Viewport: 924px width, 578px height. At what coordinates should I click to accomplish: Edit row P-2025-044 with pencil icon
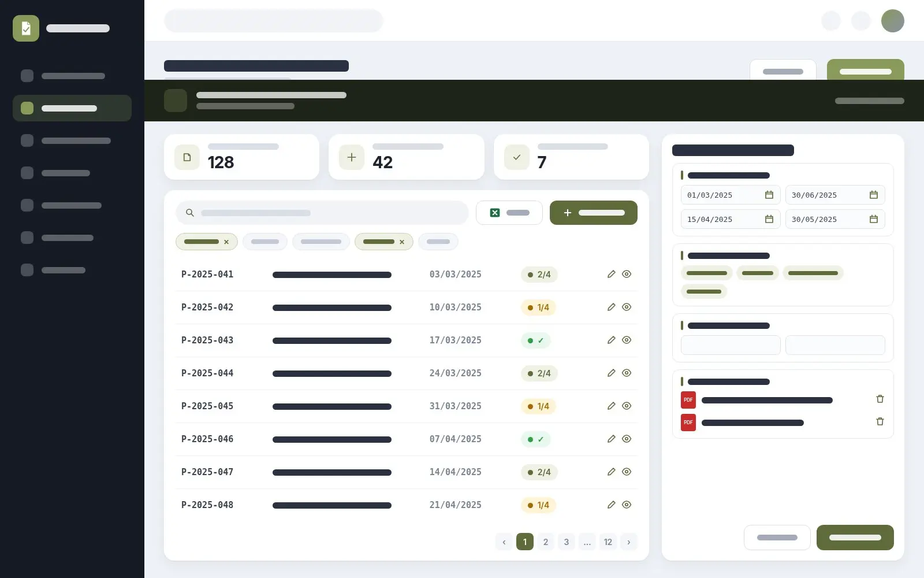611,373
